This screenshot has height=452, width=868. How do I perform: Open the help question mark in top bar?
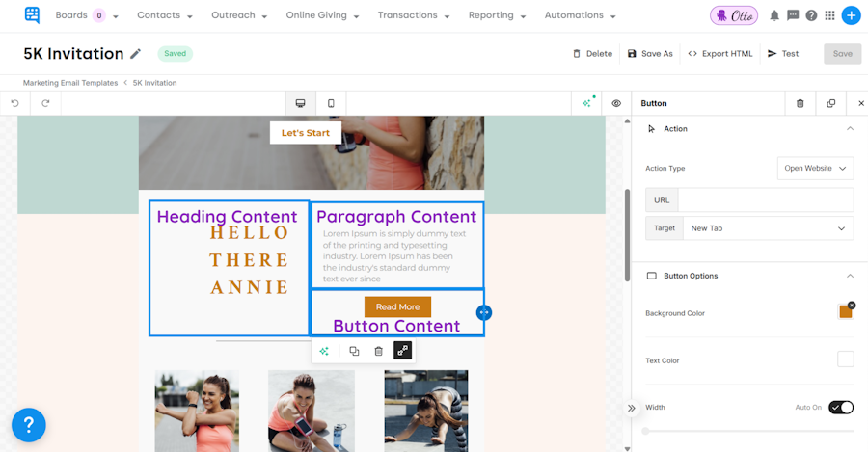(811, 15)
